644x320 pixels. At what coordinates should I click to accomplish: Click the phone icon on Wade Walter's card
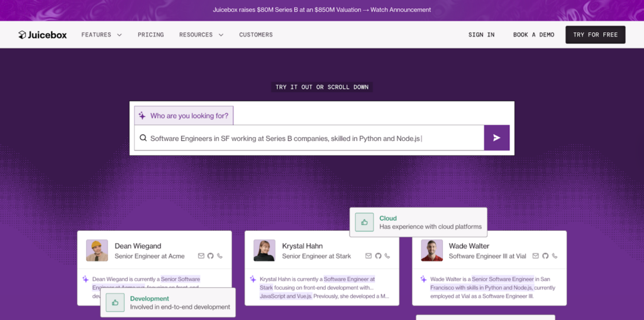tap(554, 256)
